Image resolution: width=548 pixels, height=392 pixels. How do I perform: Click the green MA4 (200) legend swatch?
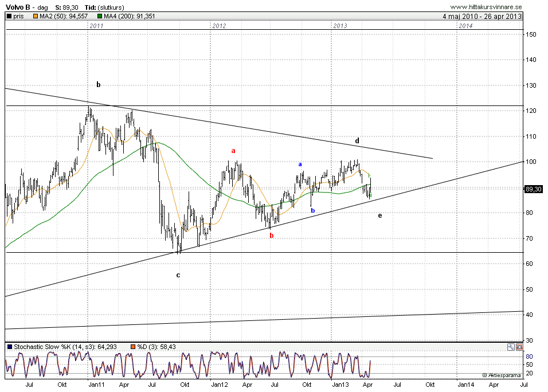coord(100,16)
